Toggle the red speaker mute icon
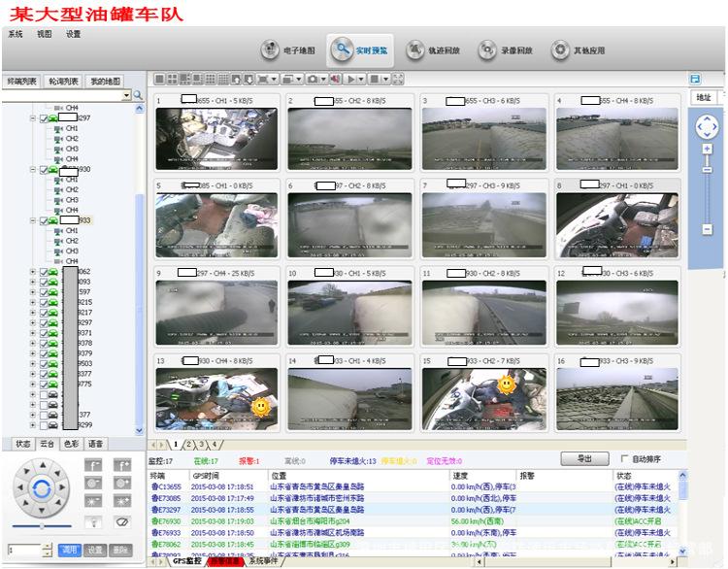This screenshot has width=728, height=569. pos(335,79)
